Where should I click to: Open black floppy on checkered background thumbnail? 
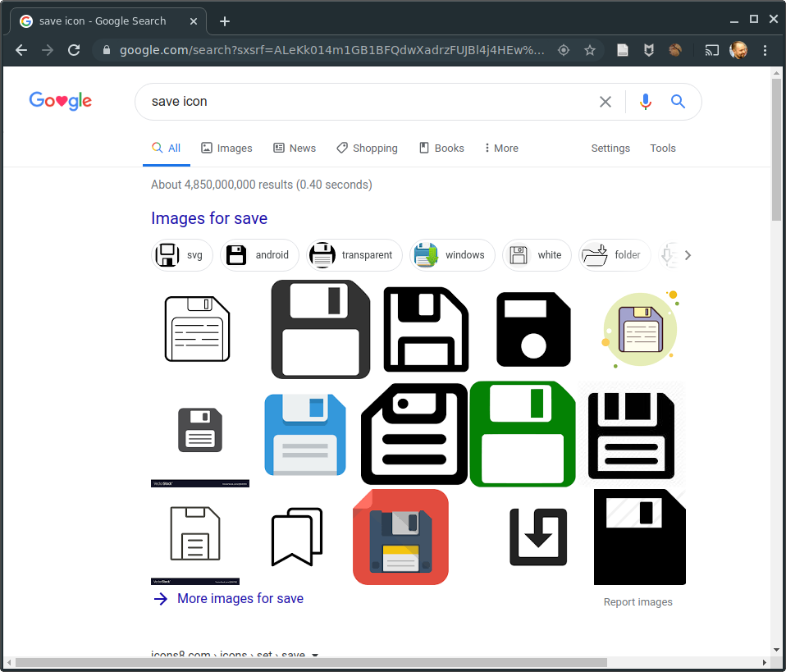coord(631,434)
